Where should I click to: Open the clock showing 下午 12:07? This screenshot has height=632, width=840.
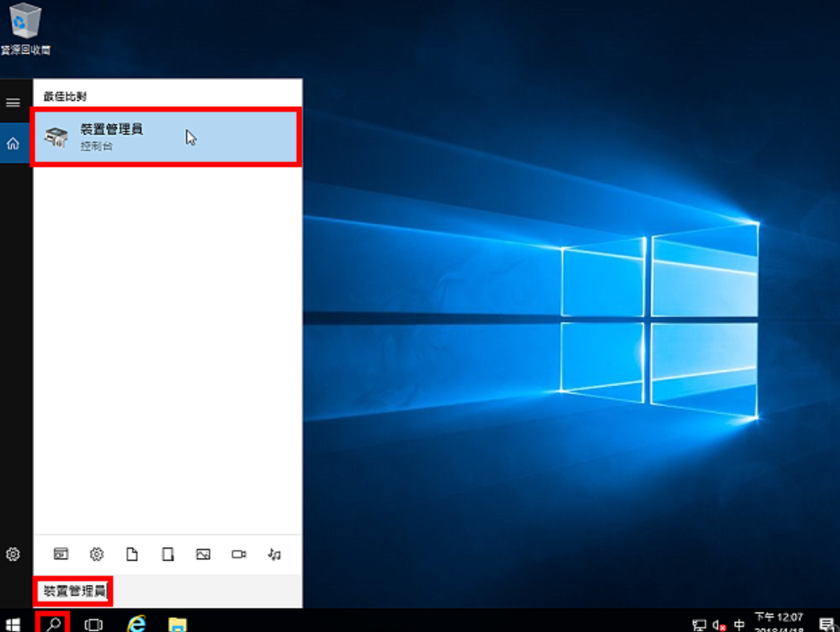tap(779, 622)
